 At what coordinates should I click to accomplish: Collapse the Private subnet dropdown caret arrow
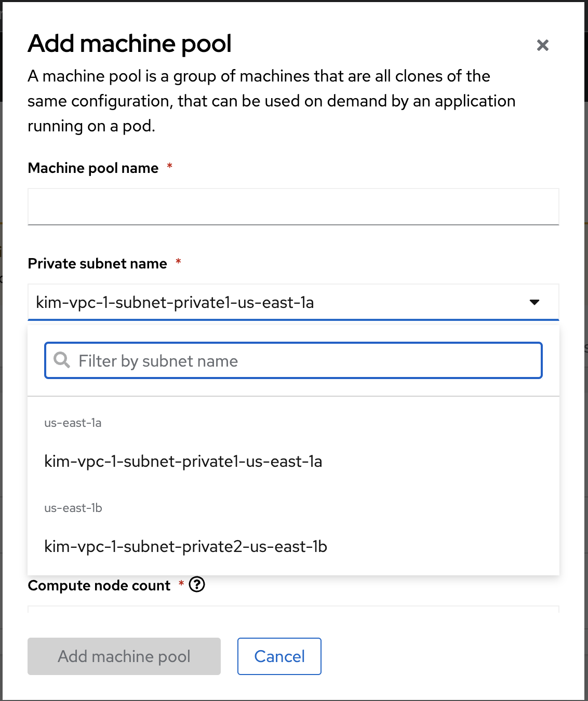coord(534,302)
